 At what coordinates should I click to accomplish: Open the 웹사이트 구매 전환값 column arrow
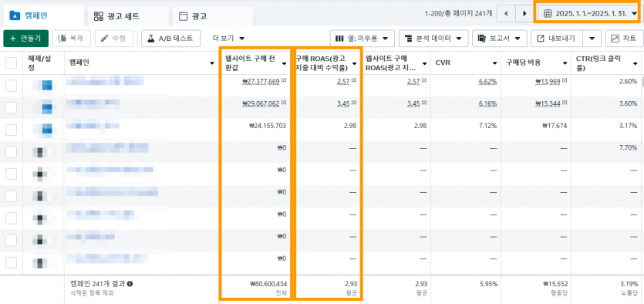(284, 64)
